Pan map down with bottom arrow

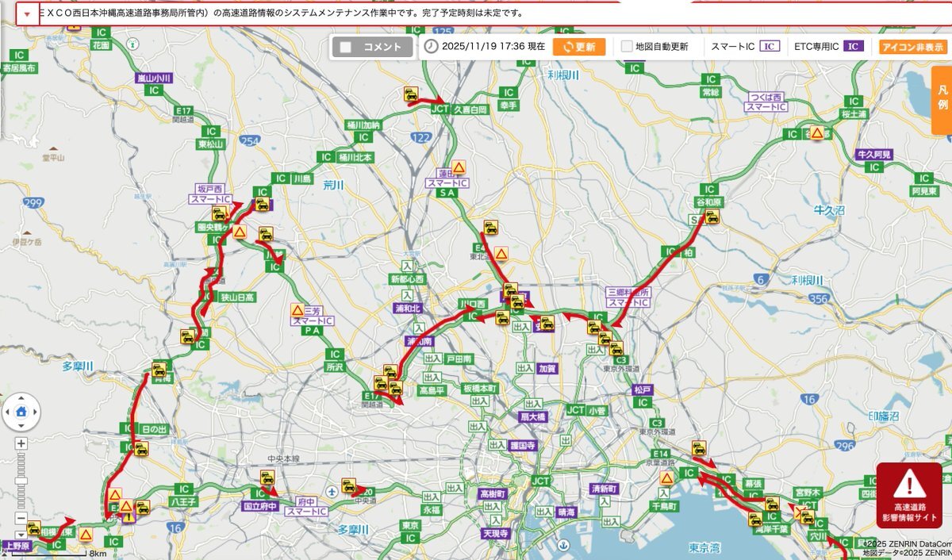click(x=21, y=426)
